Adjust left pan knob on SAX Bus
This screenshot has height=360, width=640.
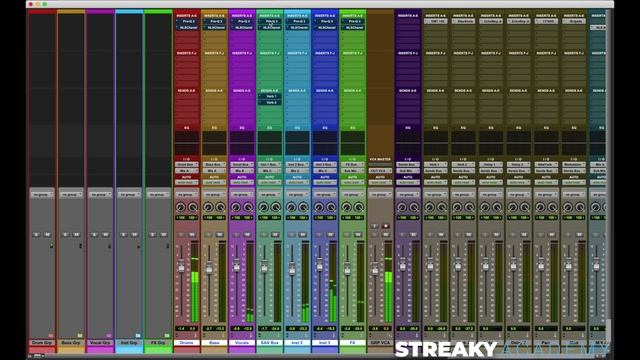pos(264,207)
